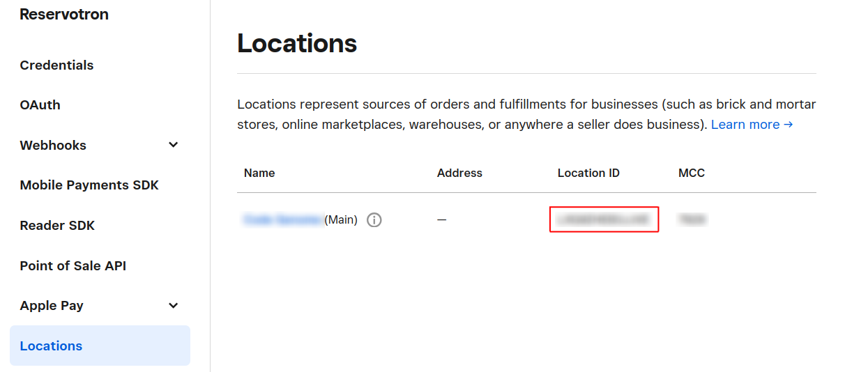Open the Locations sidebar tab
This screenshot has width=868, height=372.
tap(51, 346)
